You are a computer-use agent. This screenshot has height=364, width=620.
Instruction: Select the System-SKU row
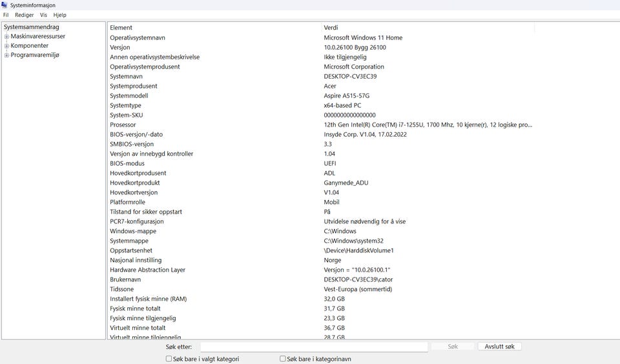(127, 115)
